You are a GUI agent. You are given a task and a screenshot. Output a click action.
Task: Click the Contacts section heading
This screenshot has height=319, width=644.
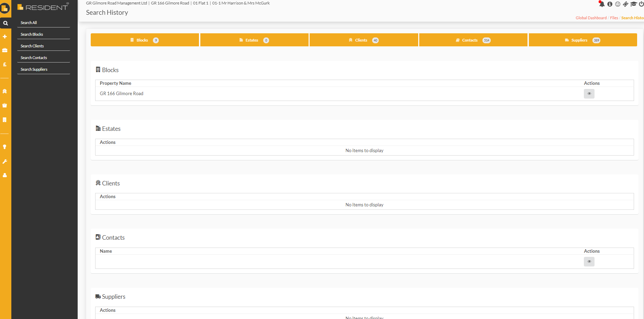pyautogui.click(x=113, y=238)
